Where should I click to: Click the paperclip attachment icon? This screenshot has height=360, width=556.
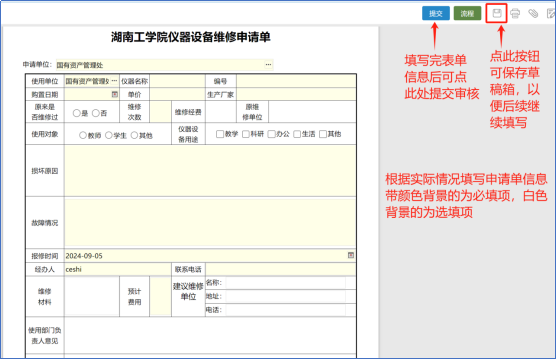point(533,13)
